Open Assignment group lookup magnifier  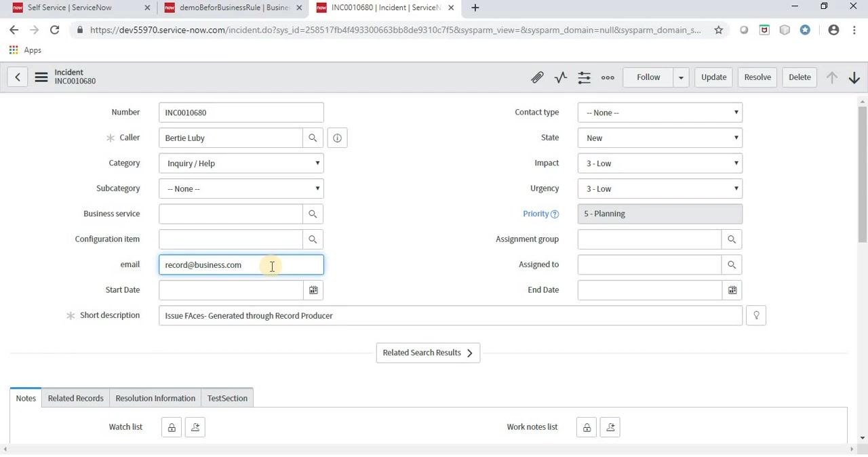point(732,239)
